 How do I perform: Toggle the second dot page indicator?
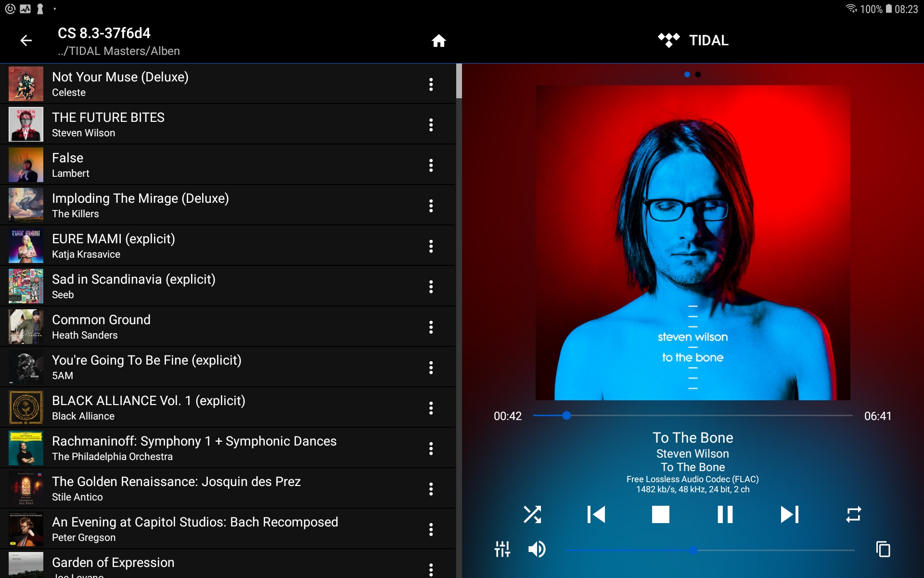pos(698,74)
